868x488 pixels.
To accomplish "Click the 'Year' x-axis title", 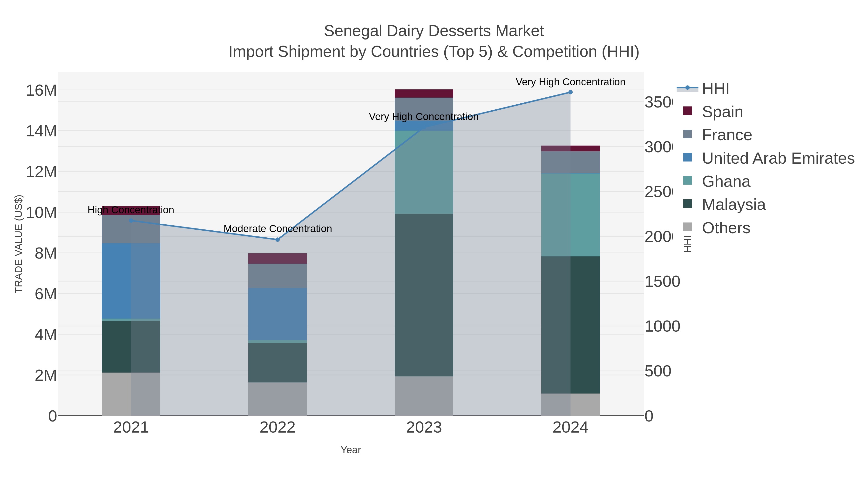I will (x=351, y=450).
